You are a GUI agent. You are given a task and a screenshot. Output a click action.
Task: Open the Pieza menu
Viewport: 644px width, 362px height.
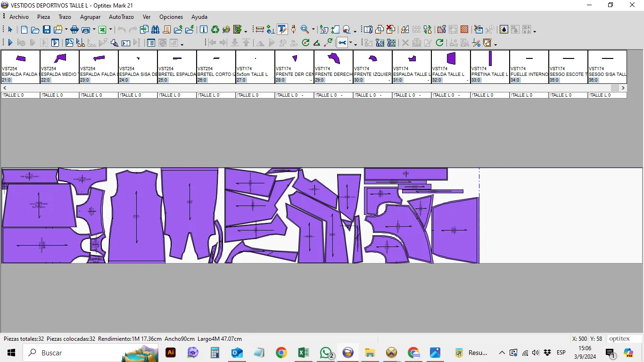coord(43,17)
